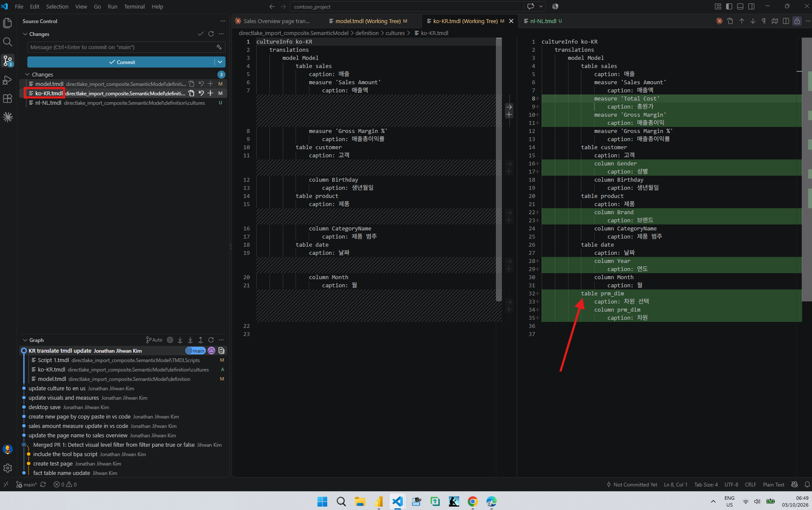This screenshot has height=510, width=812.
Task: Toggle the bottom panel layout button
Action: click(x=740, y=6)
